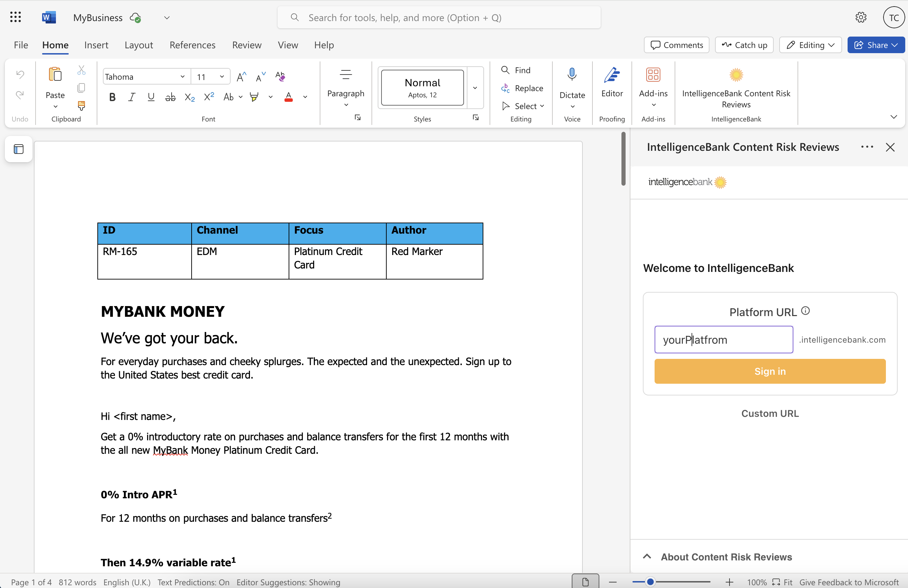Open the app launcher grid icon
Image resolution: width=908 pixels, height=588 pixels.
pos(15,17)
